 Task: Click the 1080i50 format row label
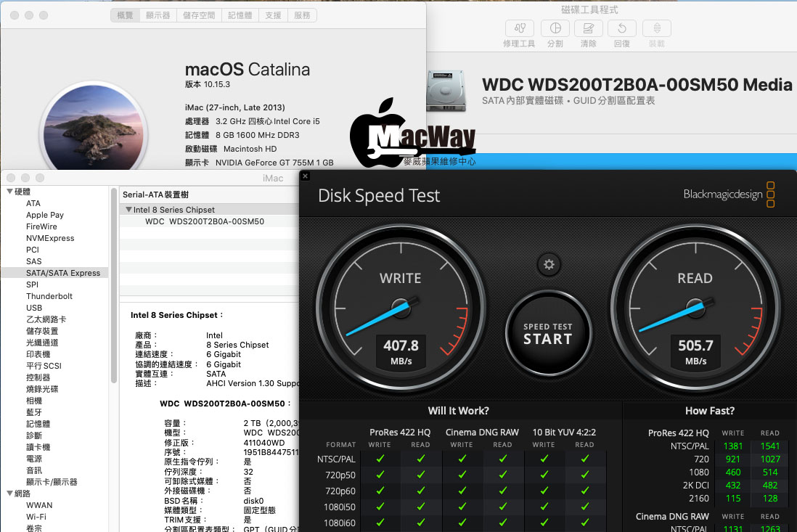pyautogui.click(x=340, y=507)
